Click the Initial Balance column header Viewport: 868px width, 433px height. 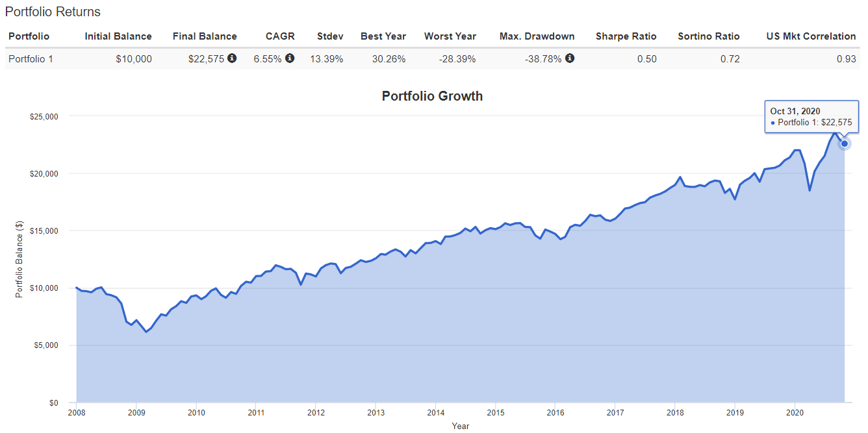pos(118,36)
